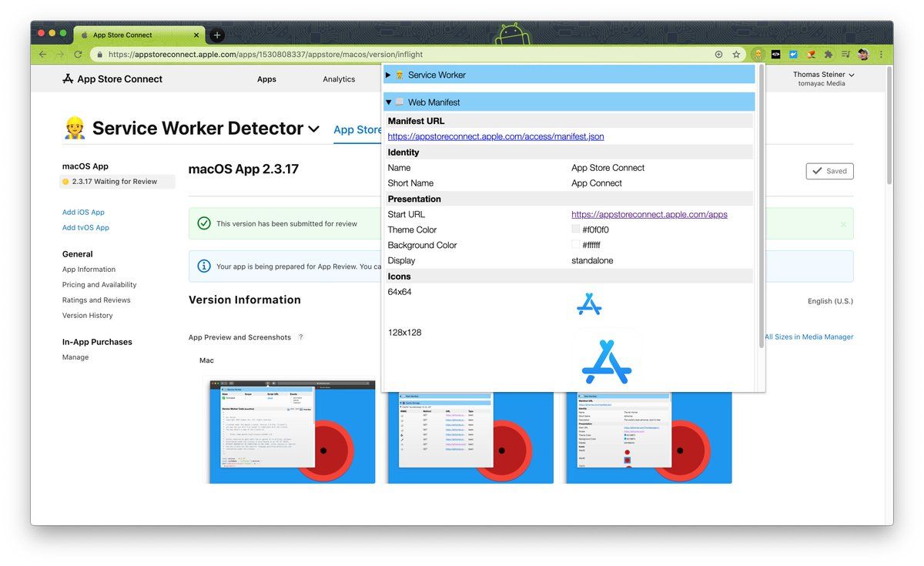The width and height of the screenshot is (924, 566).
Task: Click the Theme Color #f0f0f0 swatch
Action: [575, 229]
